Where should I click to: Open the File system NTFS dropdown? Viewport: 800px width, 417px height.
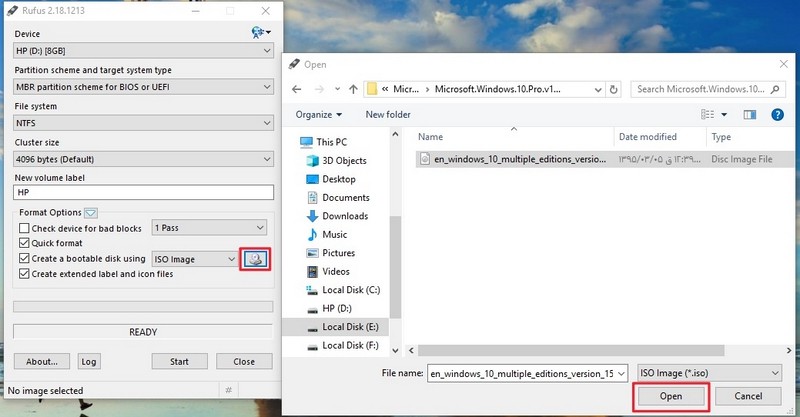pos(143,123)
